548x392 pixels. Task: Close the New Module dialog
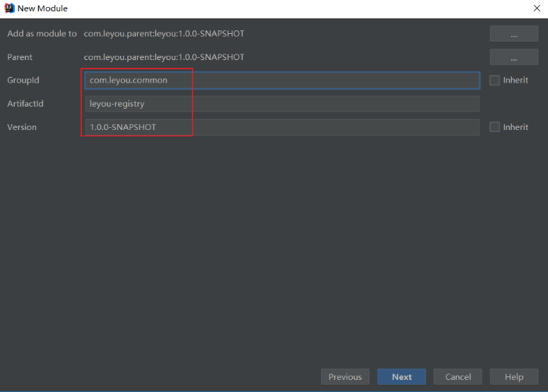pos(537,8)
